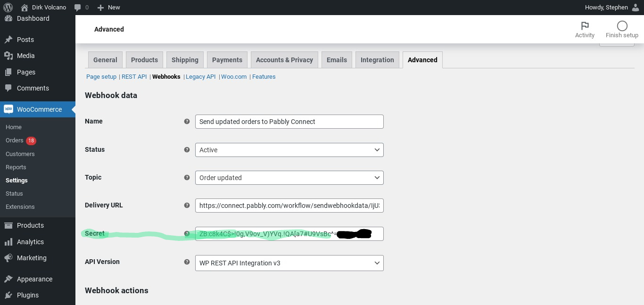This screenshot has height=305, width=644.
Task: Open the Shipping settings tab
Action: tap(185, 60)
